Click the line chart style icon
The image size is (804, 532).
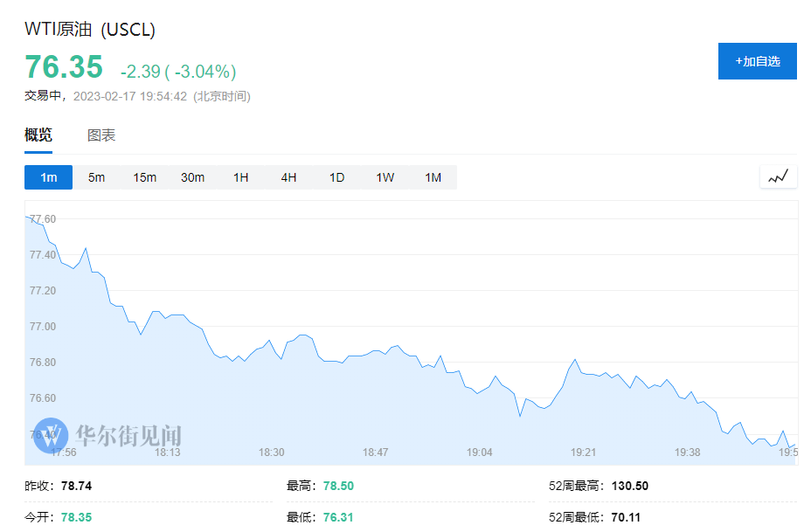click(x=778, y=176)
